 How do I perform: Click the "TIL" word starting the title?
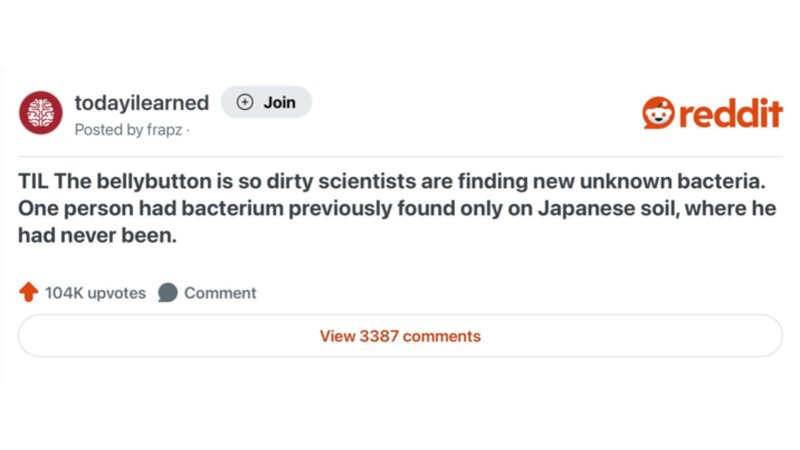pos(33,185)
